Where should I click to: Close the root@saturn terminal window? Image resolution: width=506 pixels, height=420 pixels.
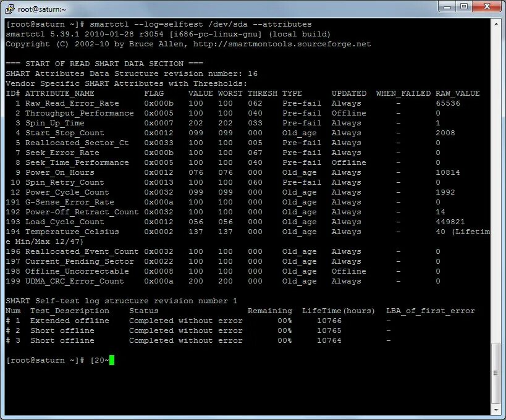coord(487,6)
